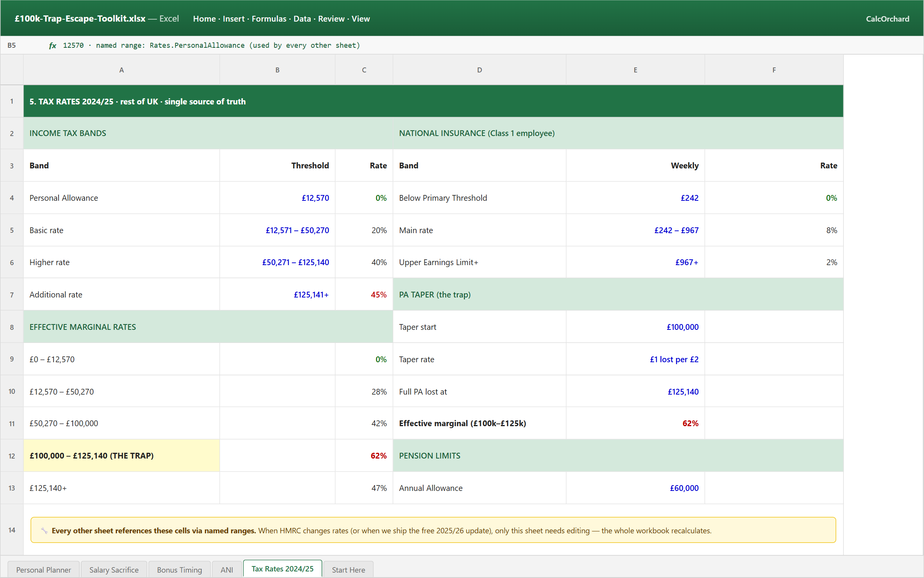Click the PA TAPER (the trap) header

click(x=618, y=295)
